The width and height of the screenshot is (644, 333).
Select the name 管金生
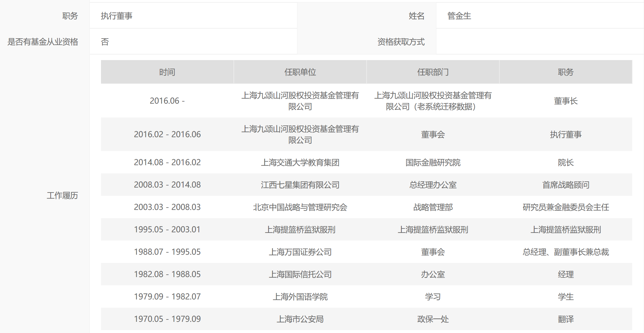tap(459, 16)
